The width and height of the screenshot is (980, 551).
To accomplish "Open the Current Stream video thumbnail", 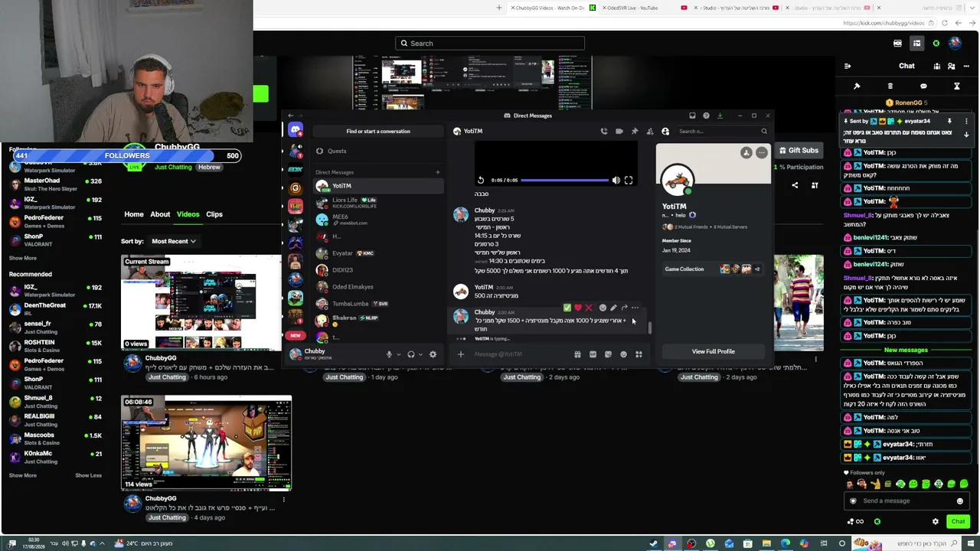I will pos(201,303).
